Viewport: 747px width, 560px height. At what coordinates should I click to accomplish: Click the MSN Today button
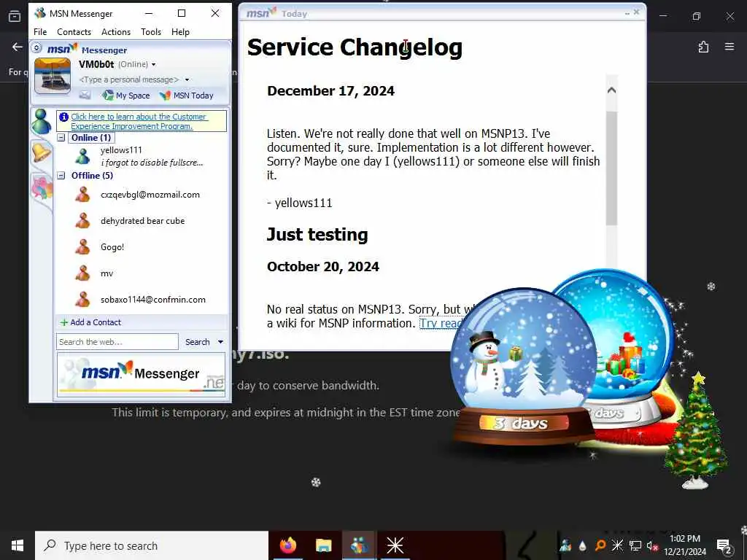[x=186, y=96]
